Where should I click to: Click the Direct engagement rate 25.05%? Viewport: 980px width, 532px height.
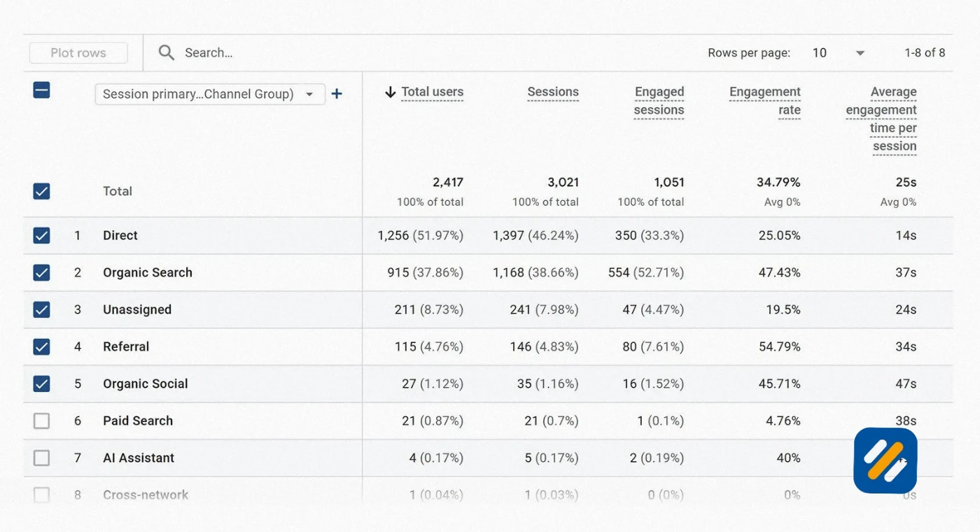pyautogui.click(x=780, y=235)
